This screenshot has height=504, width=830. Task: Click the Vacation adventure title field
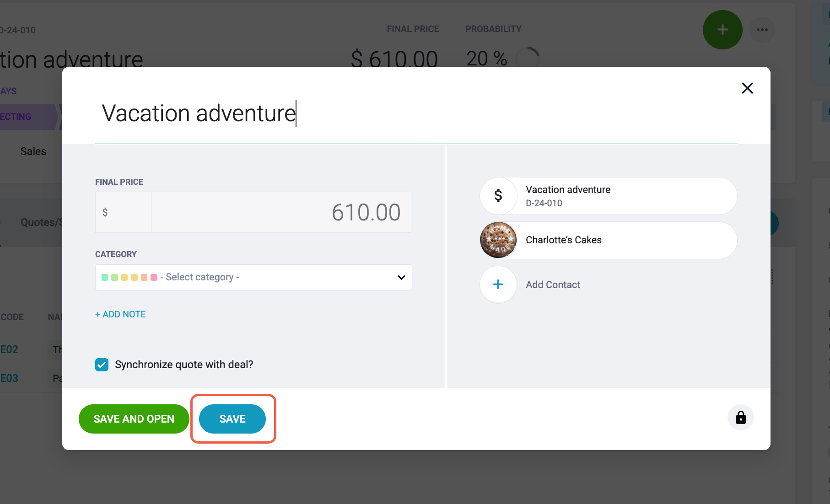coord(416,113)
